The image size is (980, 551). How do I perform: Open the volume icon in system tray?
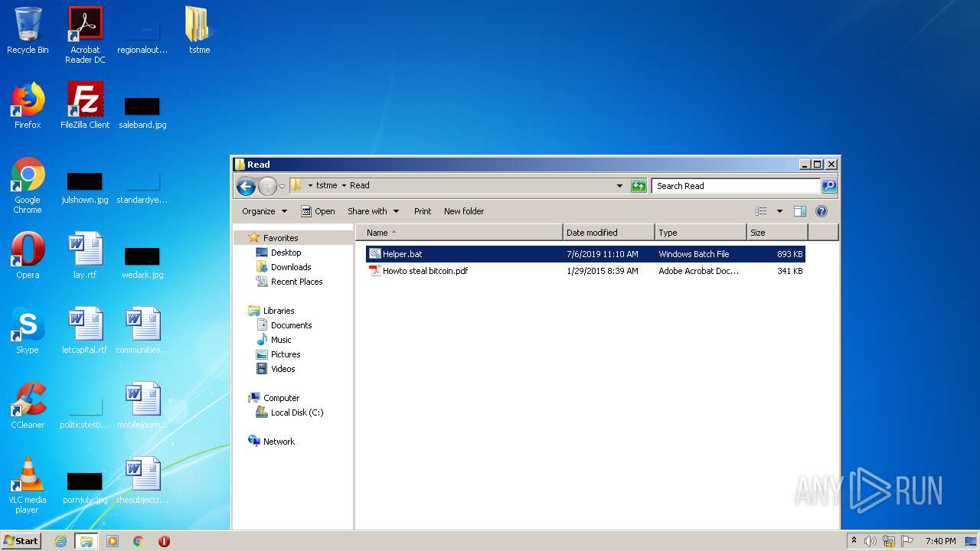(x=871, y=541)
